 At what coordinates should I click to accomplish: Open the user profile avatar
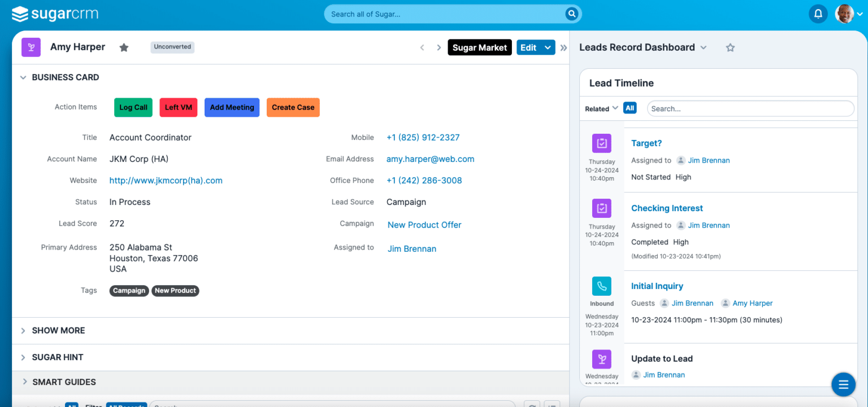tap(845, 14)
